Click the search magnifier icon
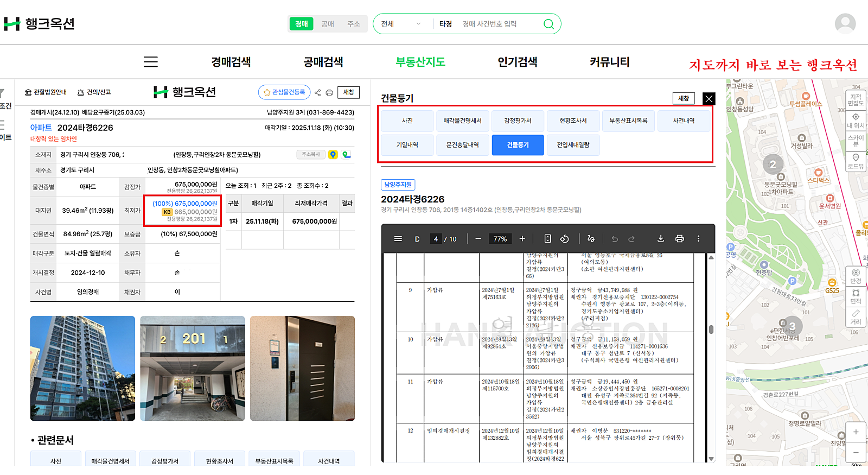This screenshot has width=868, height=475. tap(548, 24)
